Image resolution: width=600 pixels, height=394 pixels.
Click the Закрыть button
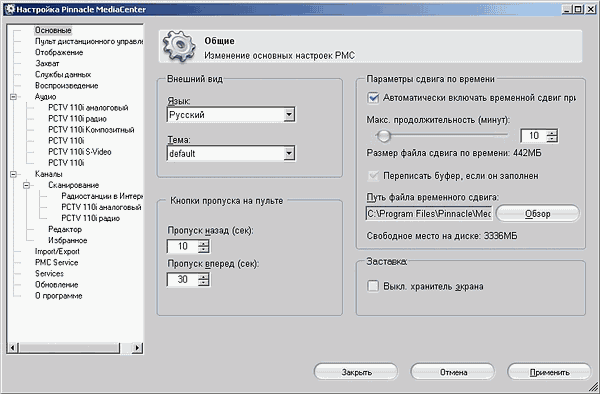[x=356, y=372]
